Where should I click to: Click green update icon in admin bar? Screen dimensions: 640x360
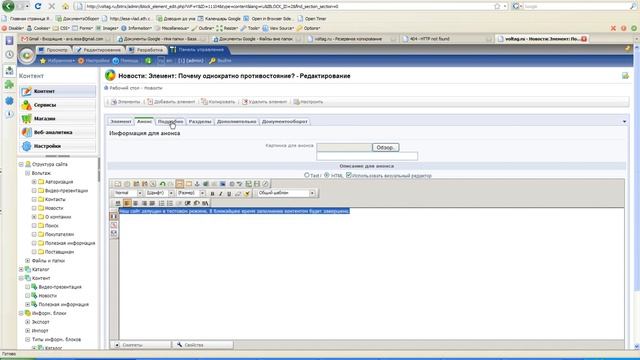point(148,60)
